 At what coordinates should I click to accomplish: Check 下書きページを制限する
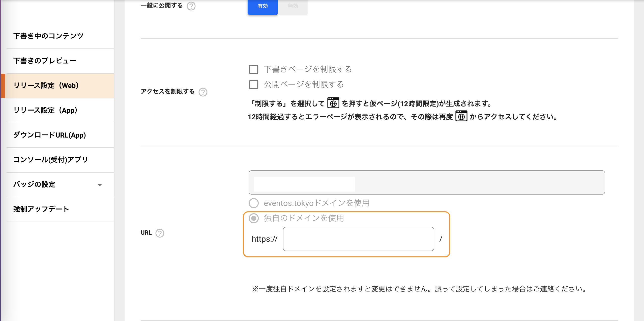point(254,69)
